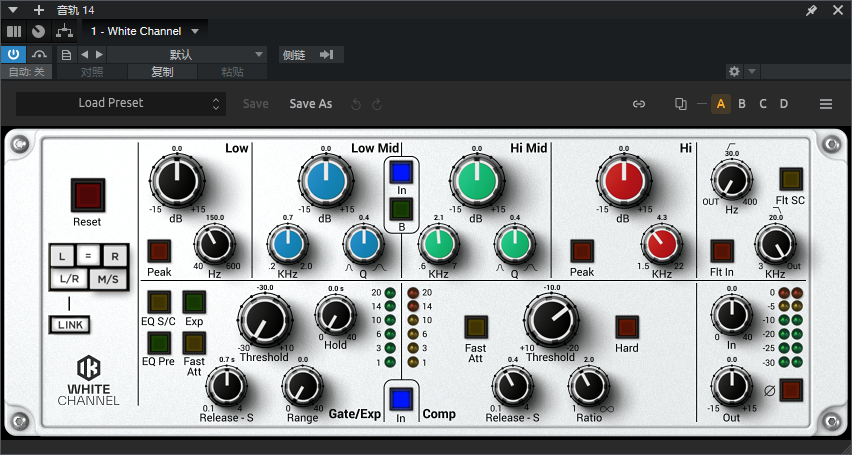Click the Low Mid blue dB gain knob

click(x=326, y=180)
